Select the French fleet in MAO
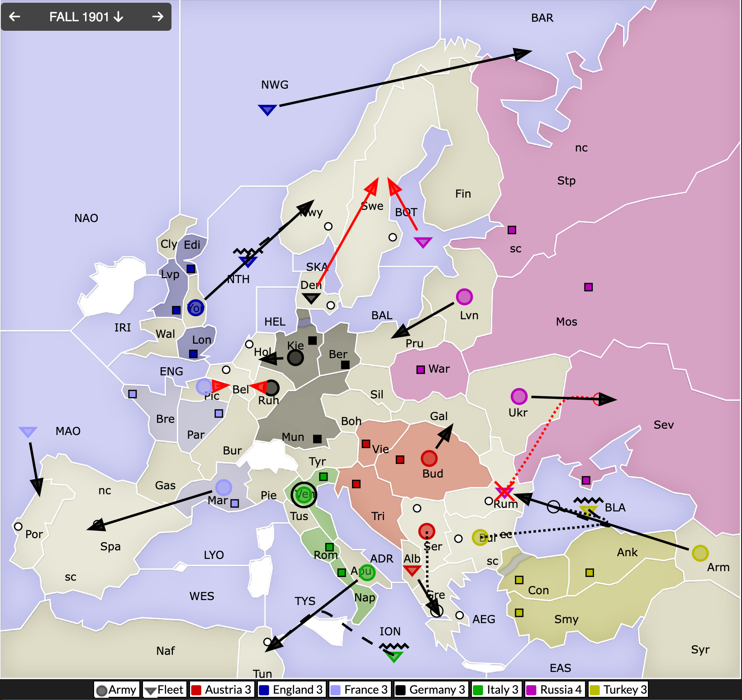This screenshot has width=742, height=700. (28, 432)
